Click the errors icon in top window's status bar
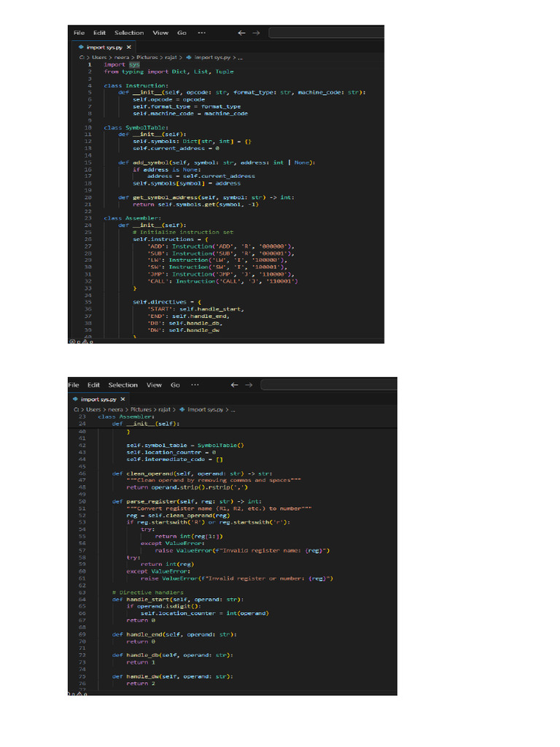 [x=72, y=341]
